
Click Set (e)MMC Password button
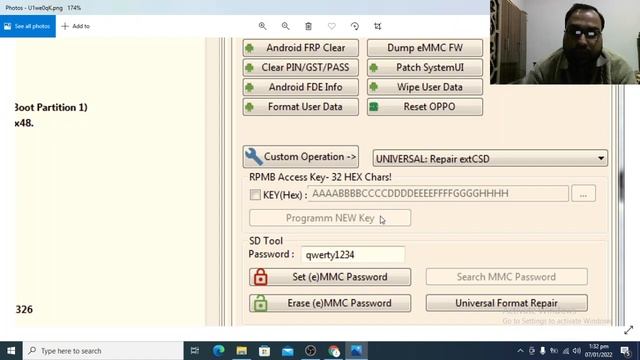330,277
